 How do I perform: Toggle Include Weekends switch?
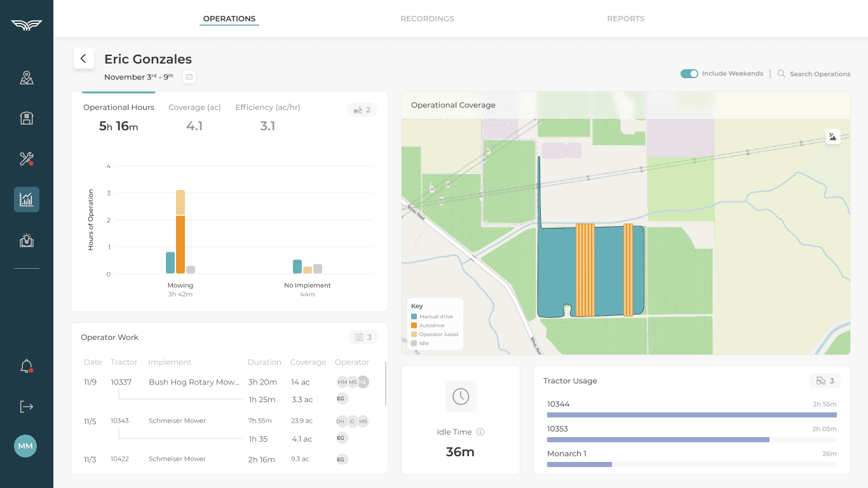tap(689, 74)
